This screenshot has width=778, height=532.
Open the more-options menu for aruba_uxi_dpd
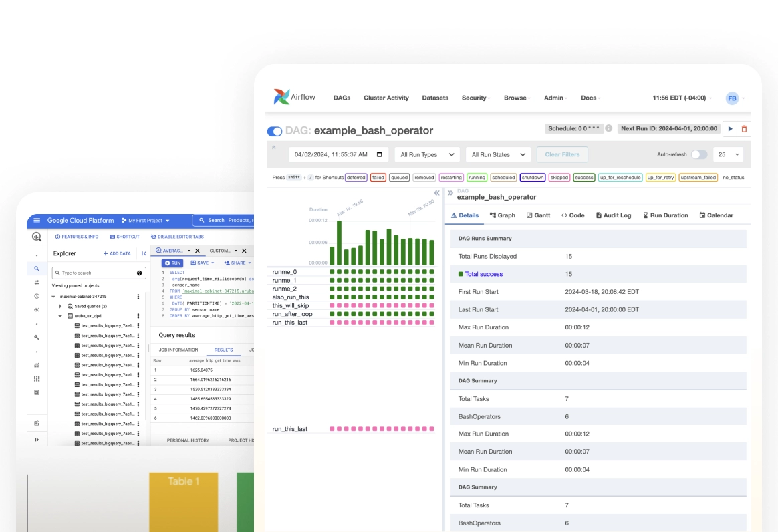coord(138,316)
